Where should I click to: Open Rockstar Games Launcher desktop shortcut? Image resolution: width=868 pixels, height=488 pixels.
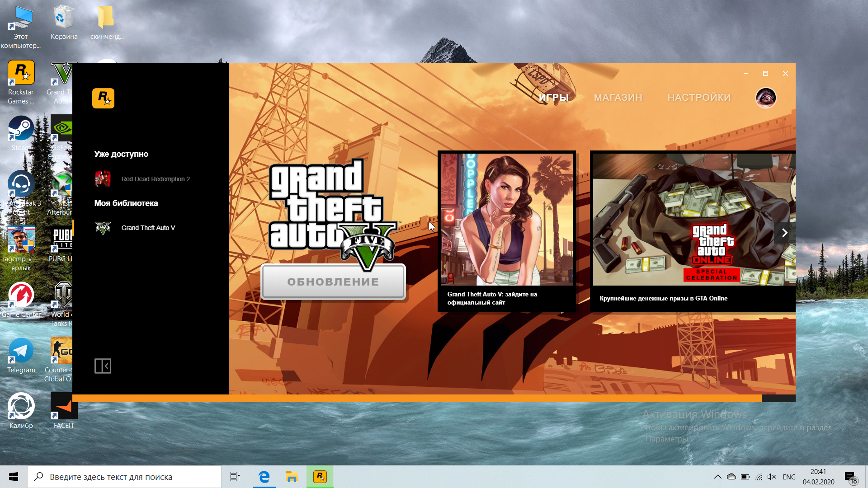click(x=21, y=83)
